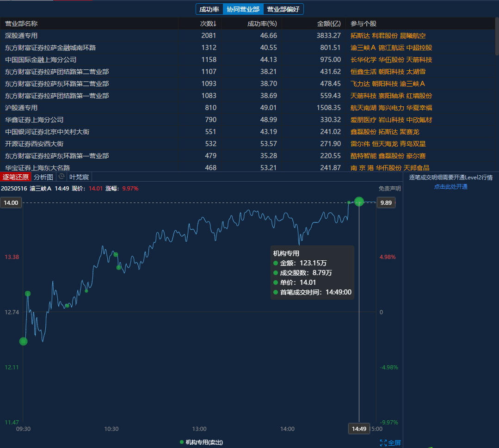499x448 pixels.
Task: Open stock 雷尔伟 link
Action: [360, 144]
